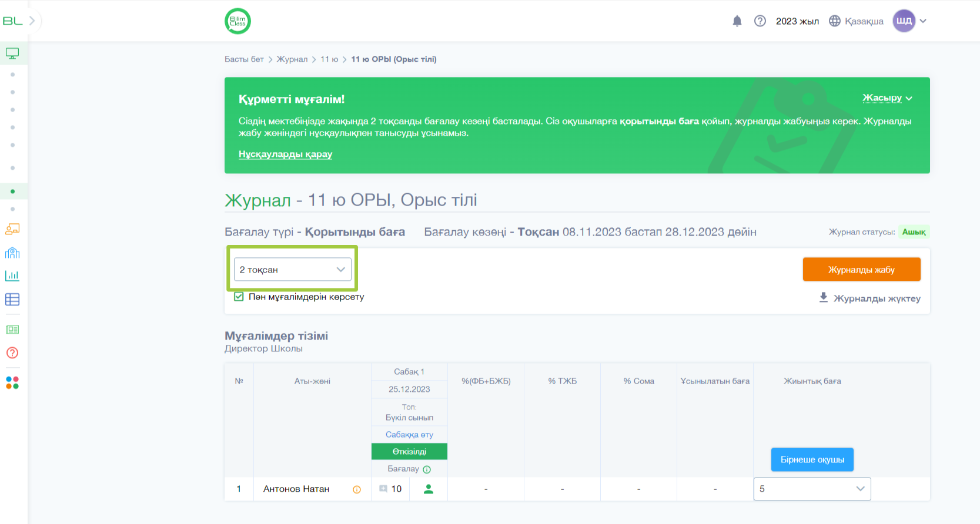Open the bar chart statistics sidebar icon
The height and width of the screenshot is (524, 980).
tap(12, 276)
